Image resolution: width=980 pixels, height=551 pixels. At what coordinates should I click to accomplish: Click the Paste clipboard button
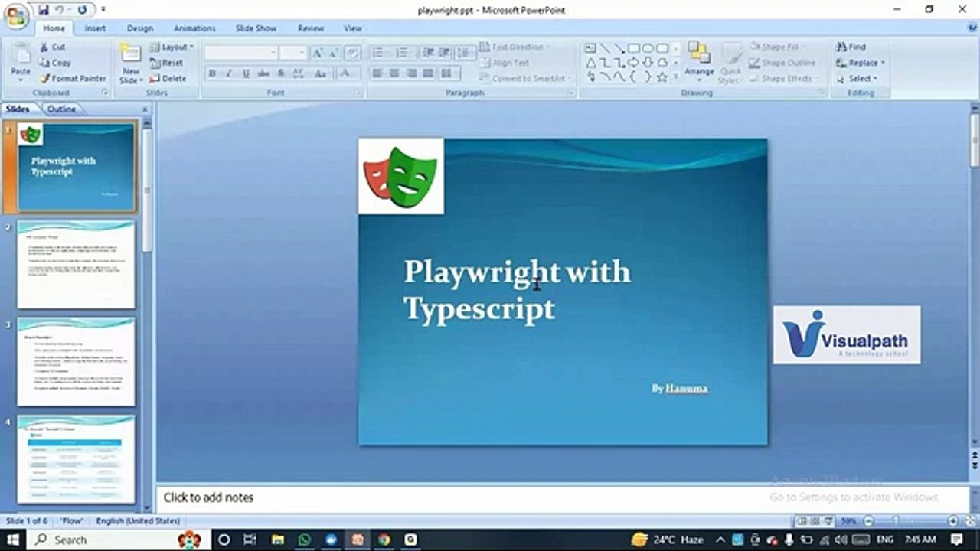(21, 61)
